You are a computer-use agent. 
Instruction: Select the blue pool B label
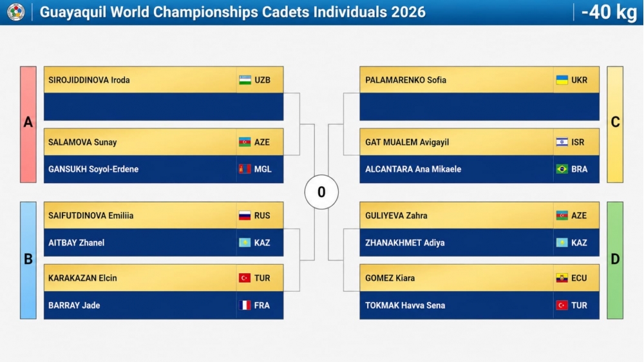[28, 260]
